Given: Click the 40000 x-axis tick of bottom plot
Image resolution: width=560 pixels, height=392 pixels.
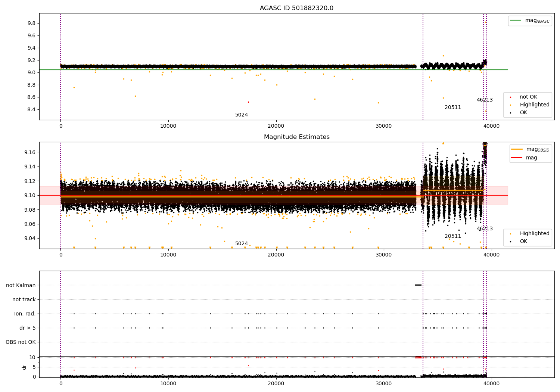Looking at the screenshot, I should coord(491,383).
